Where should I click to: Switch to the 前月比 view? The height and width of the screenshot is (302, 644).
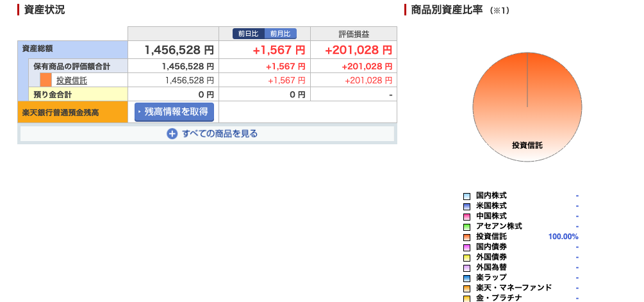click(280, 33)
